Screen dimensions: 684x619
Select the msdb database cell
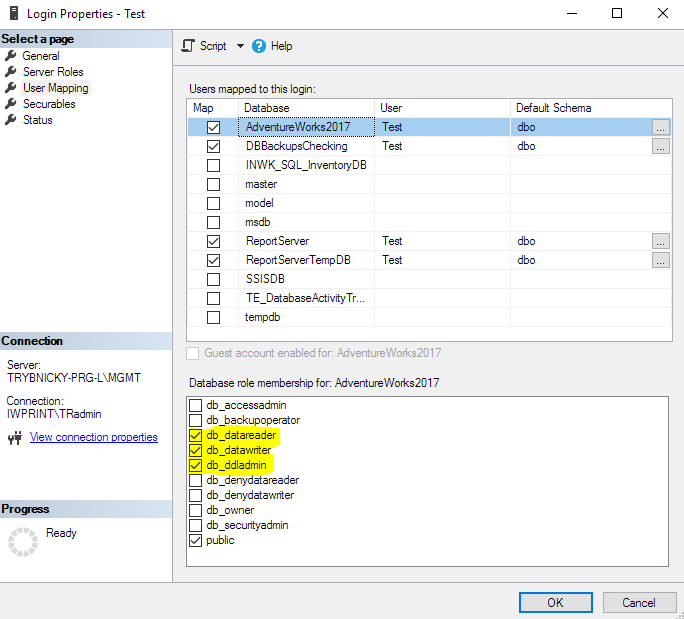[x=307, y=222]
